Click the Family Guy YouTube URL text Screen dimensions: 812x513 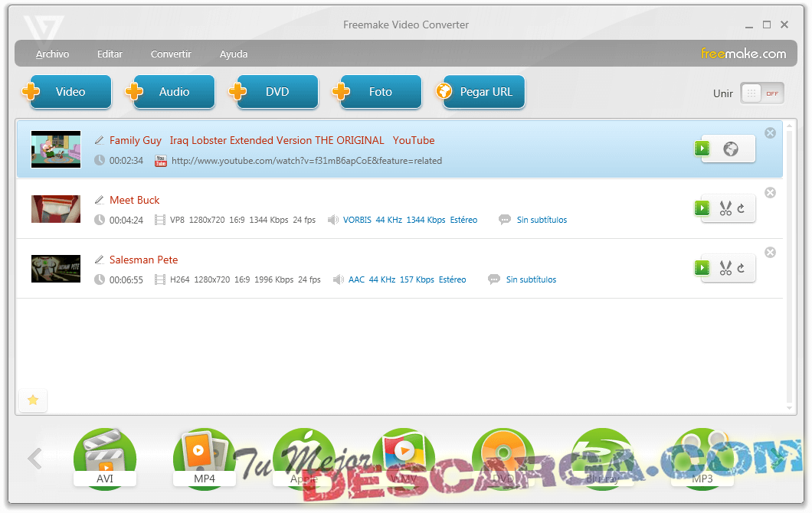point(306,161)
